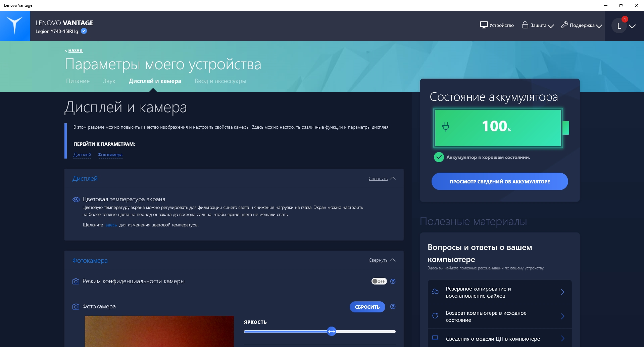
Task: Click the cloud backup icon
Action: [435, 292]
